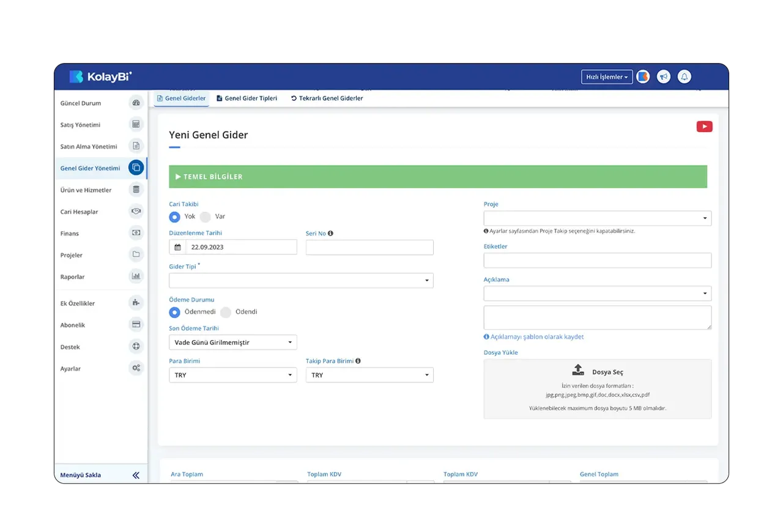Click the Etiketler input field
The height and width of the screenshot is (532, 783).
click(x=598, y=260)
